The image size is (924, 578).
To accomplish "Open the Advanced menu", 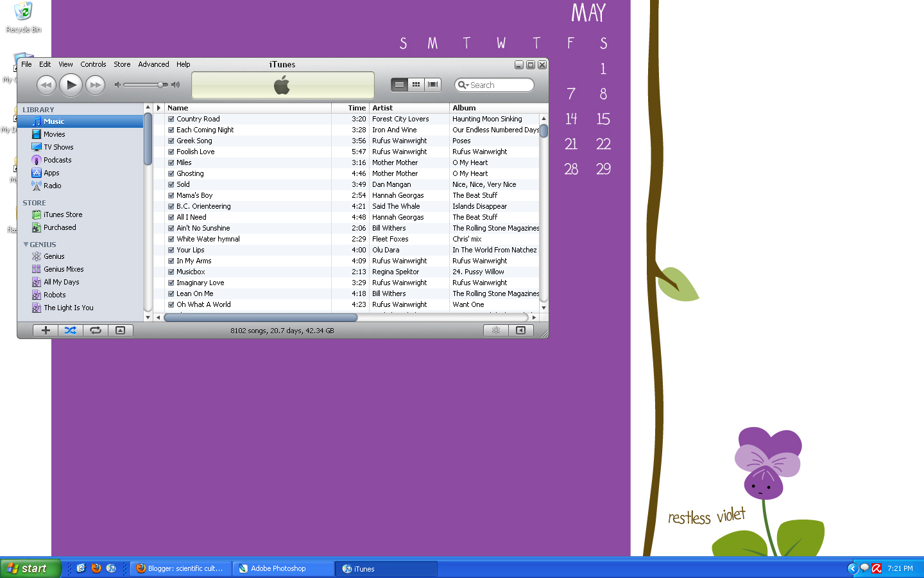I will [153, 64].
